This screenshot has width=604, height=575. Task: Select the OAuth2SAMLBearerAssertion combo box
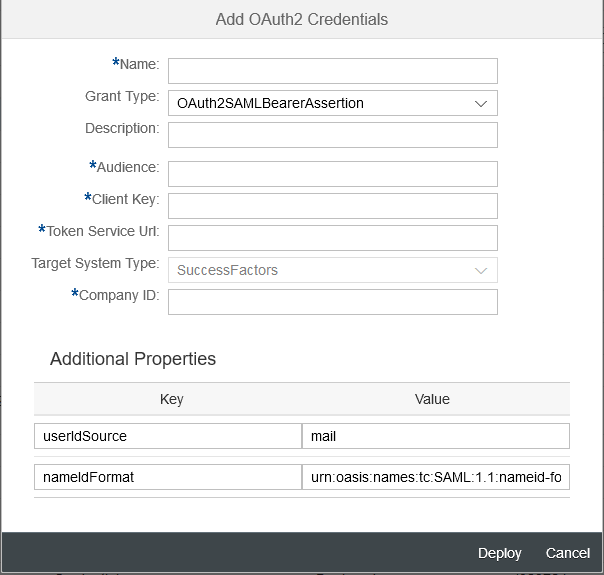point(333,103)
